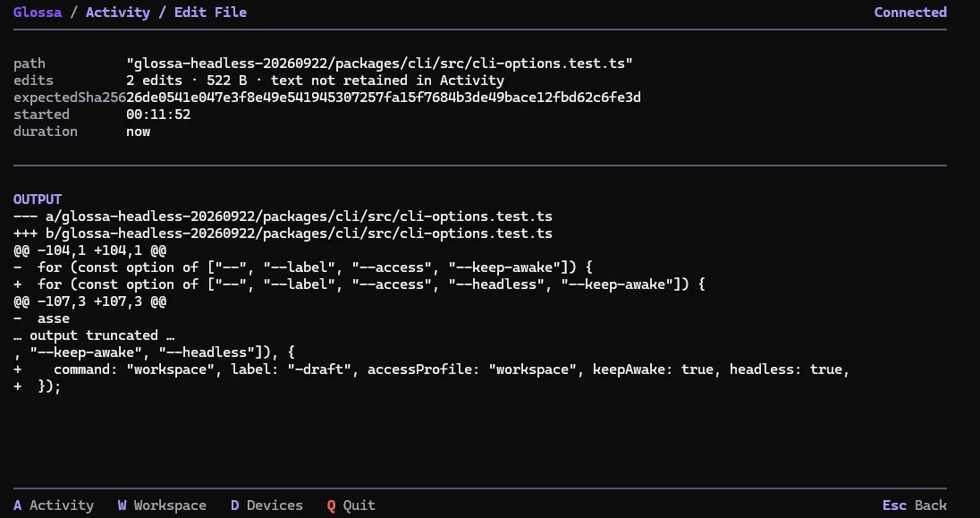The height and width of the screenshot is (518, 980).
Task: Select the '+++ b/glossa-headless' diff line
Action: [x=283, y=234]
